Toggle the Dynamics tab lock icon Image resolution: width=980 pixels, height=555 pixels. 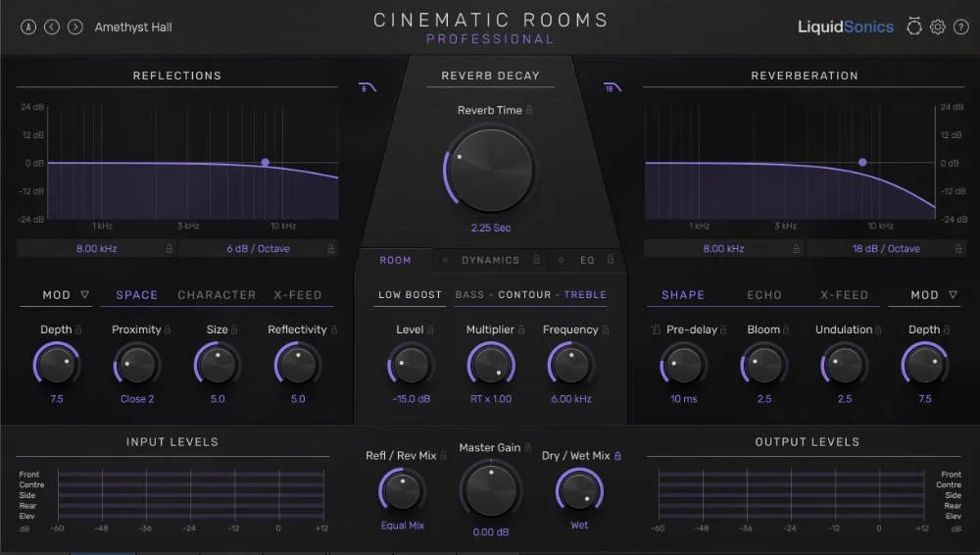[536, 259]
